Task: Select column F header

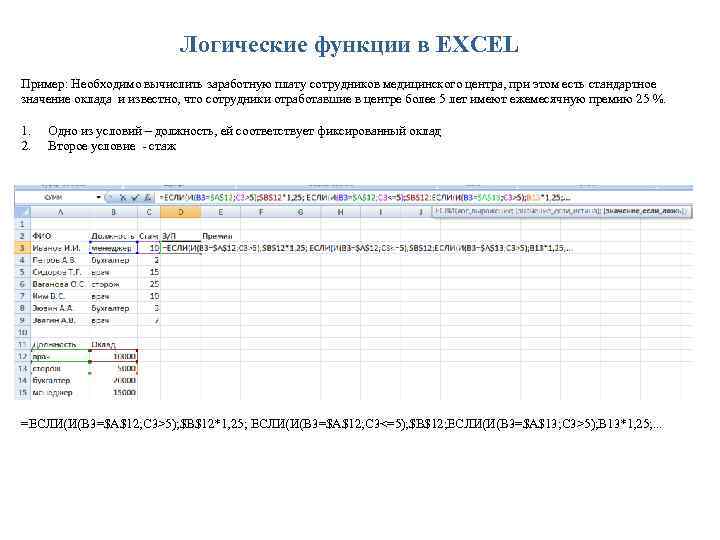Action: (x=261, y=212)
